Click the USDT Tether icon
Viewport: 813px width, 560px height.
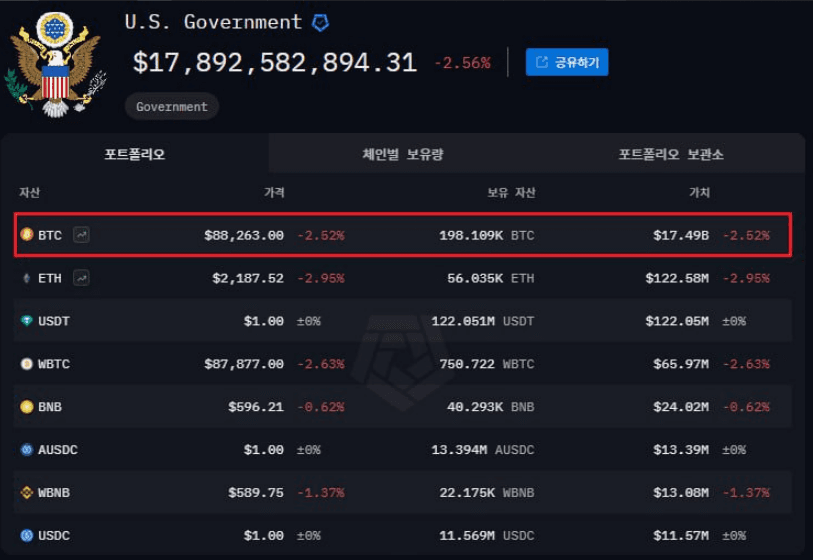pyautogui.click(x=27, y=321)
